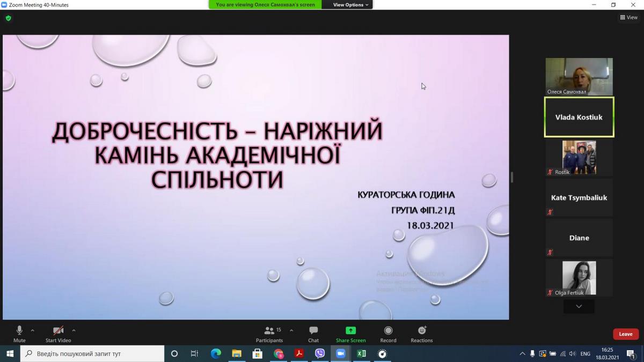Expand the Participants options arrow
The image size is (644, 362).
(x=291, y=330)
